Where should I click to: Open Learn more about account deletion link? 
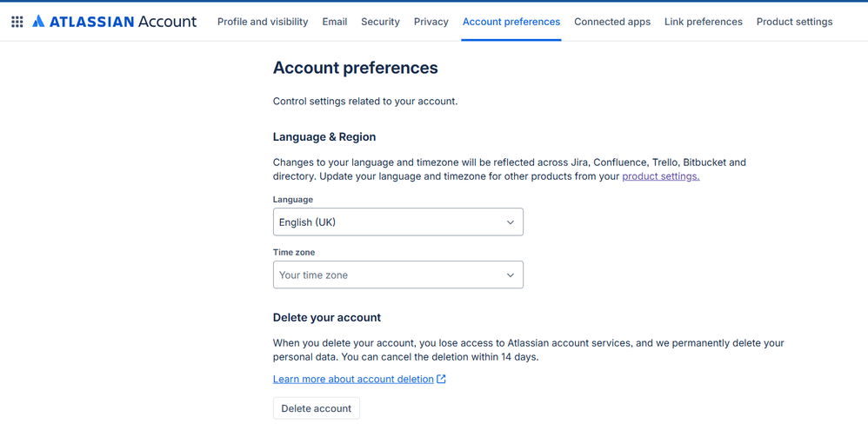pyautogui.click(x=353, y=379)
